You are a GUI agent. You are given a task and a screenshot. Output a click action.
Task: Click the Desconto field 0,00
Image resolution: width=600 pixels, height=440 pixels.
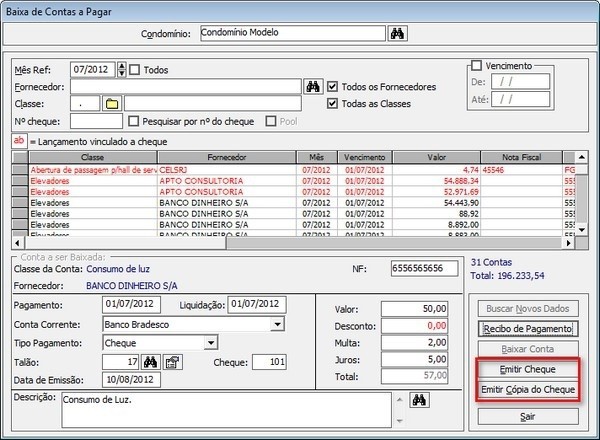tap(414, 326)
